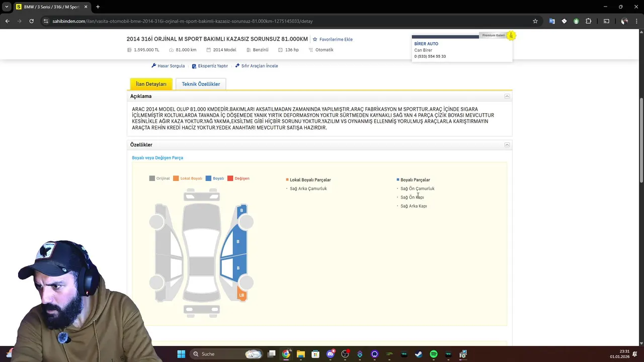Switch to the Teknik Özellikler tab
Image resolution: width=644 pixels, height=362 pixels.
tap(201, 84)
